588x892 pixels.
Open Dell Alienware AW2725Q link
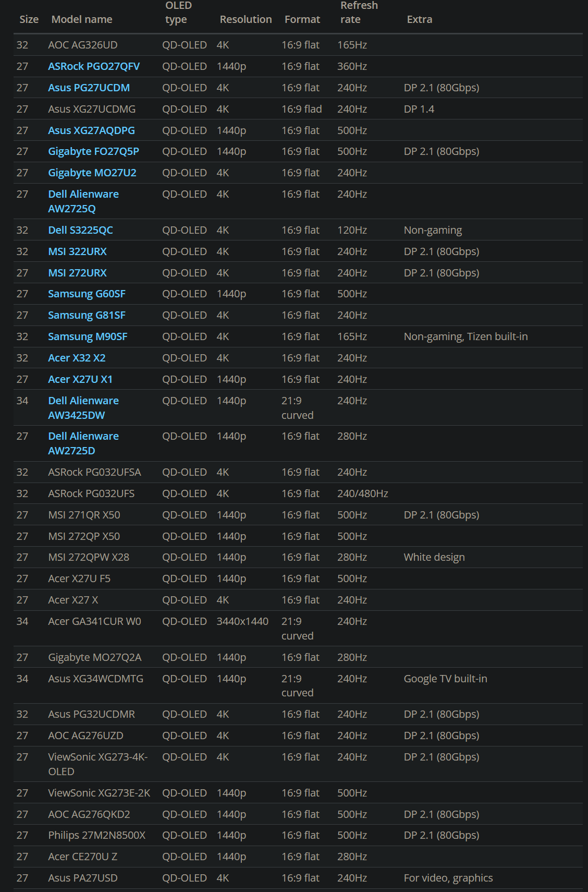[83, 201]
